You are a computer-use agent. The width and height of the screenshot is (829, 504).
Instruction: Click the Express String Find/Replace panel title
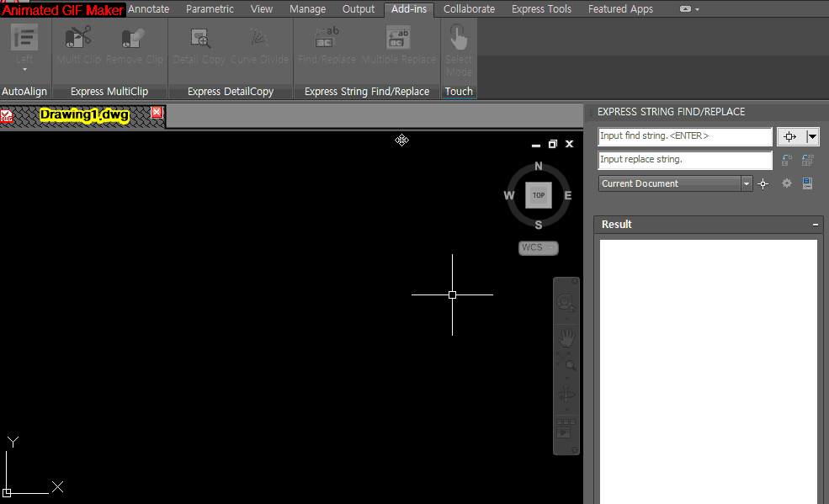(x=367, y=92)
